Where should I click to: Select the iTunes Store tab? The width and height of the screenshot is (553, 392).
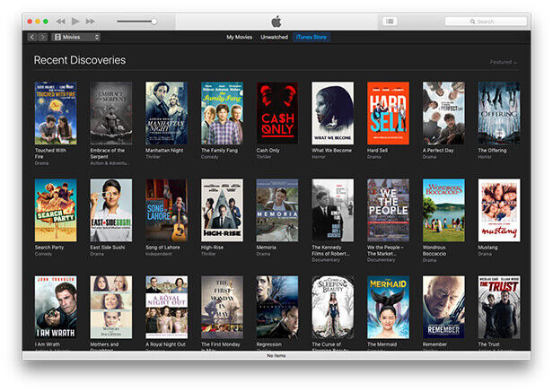(311, 37)
